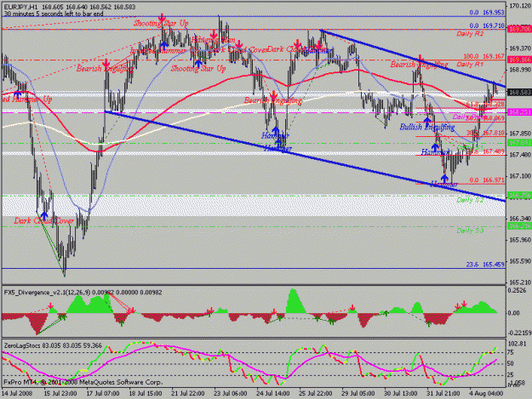The width and height of the screenshot is (532, 399).
Task: Click the '30 Jul 13:00' time axis label
Action: pos(401,393)
